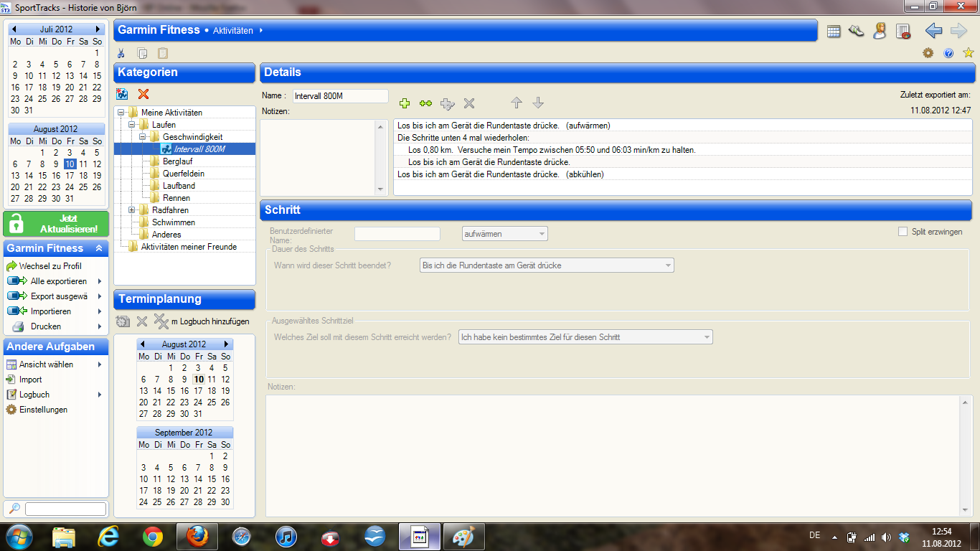This screenshot has width=980, height=551.
Task: Click the single green plus add-step icon
Action: click(405, 103)
